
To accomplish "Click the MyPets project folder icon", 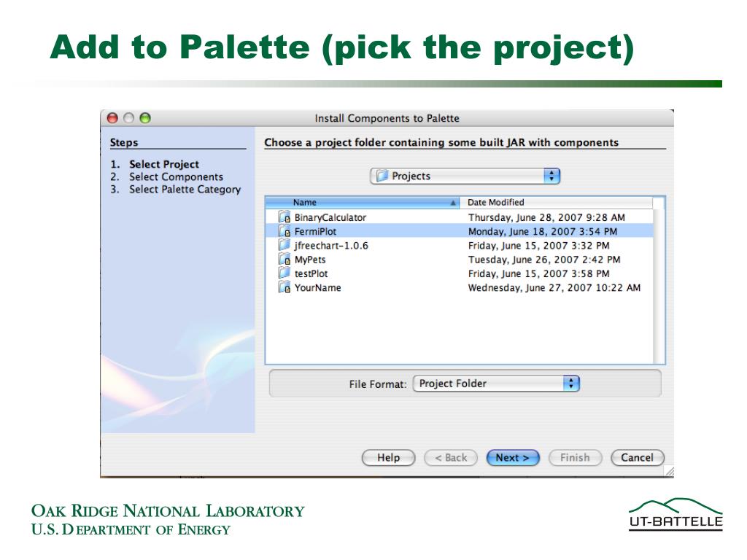I will click(285, 260).
